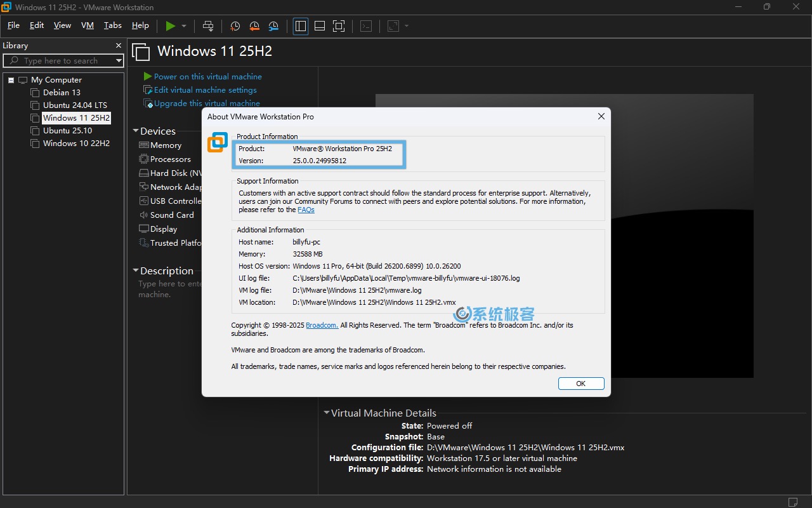
Task: Open the VM menu
Action: (x=88, y=25)
